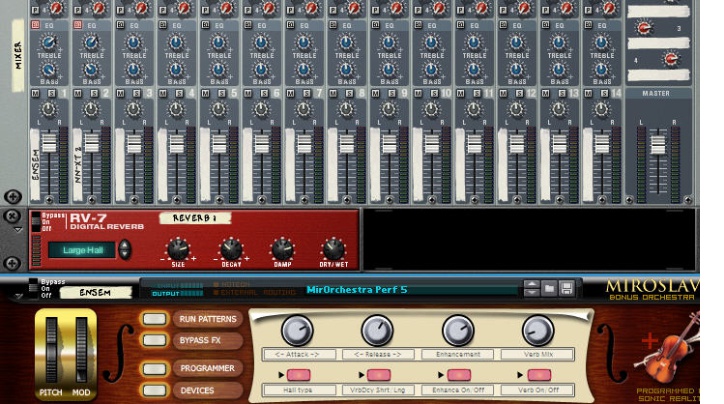This screenshot has height=404, width=724.
Task: Toggle the Enhance On/Off button
Action: point(459,374)
